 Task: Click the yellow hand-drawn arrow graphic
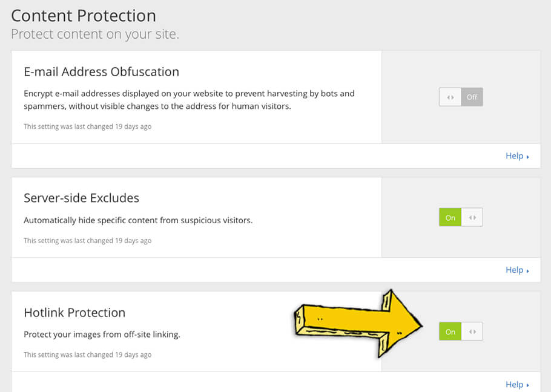[x=357, y=322]
